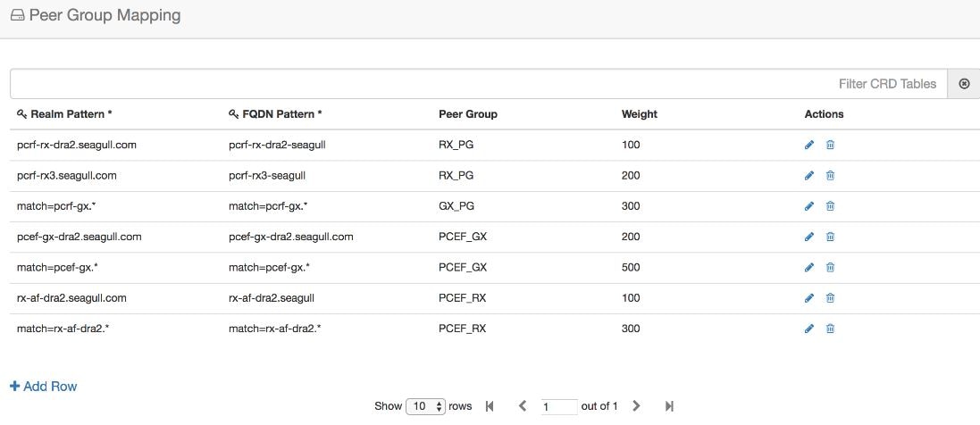The width and height of the screenshot is (980, 425).
Task: Delete the match=rx-af-dra2.* row
Action: tap(830, 329)
